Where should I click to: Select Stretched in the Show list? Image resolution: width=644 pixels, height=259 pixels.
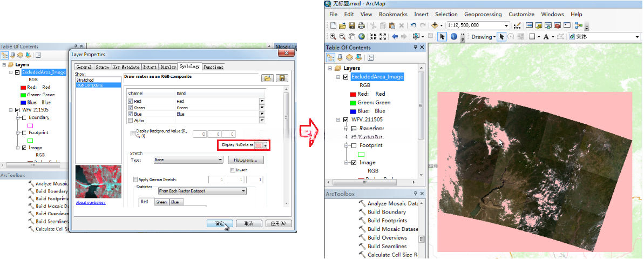(85, 80)
